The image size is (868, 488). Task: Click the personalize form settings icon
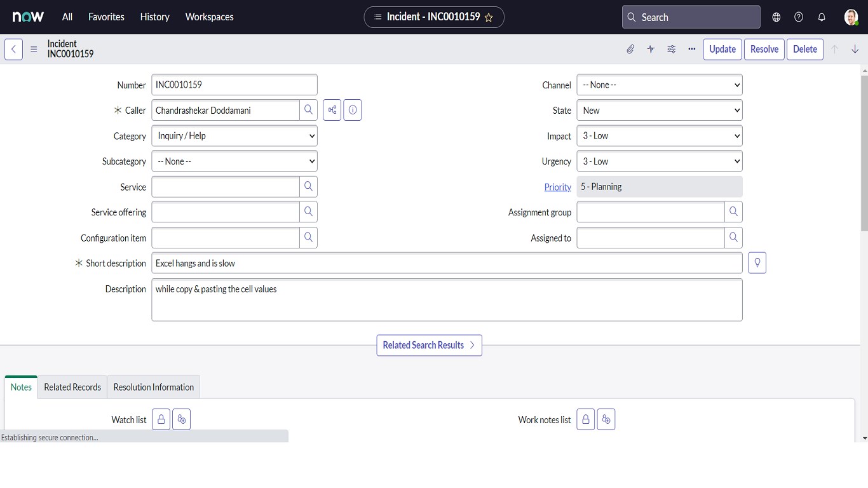(671, 49)
